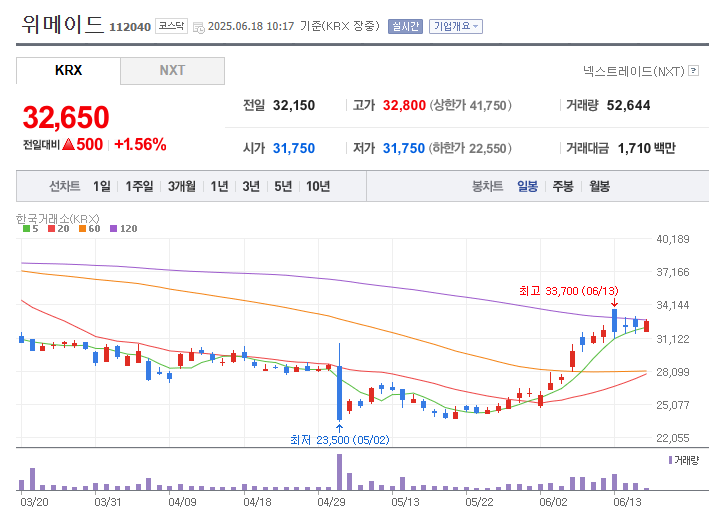This screenshot has height=519, width=709.
Task: Select the 일봉 daily candle chart
Action: (527, 186)
